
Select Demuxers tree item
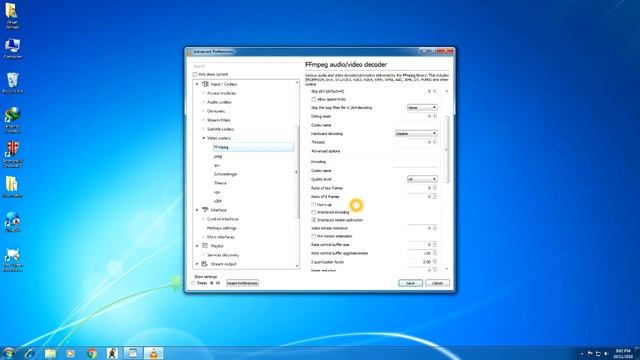(x=216, y=111)
